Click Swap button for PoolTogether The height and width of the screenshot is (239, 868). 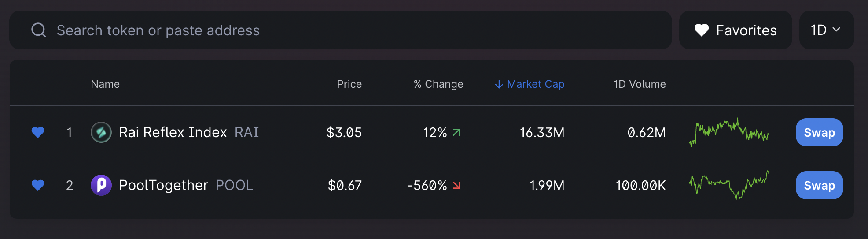[x=819, y=185]
